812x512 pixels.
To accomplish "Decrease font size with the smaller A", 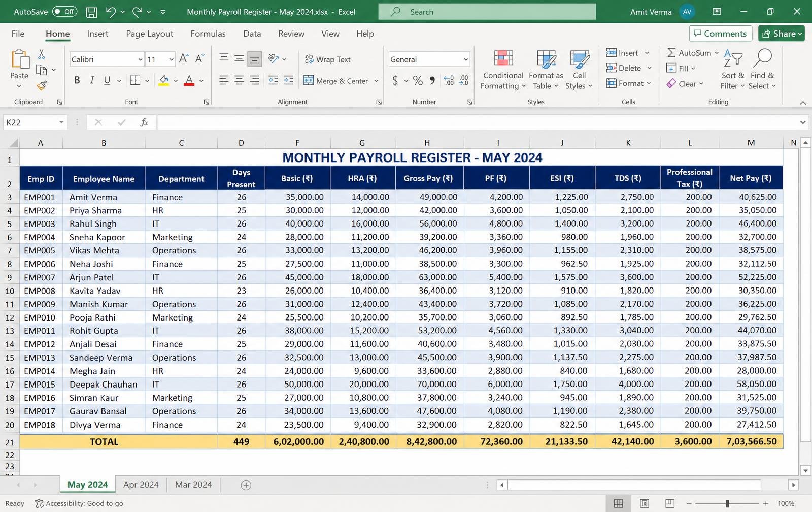I will coord(199,59).
